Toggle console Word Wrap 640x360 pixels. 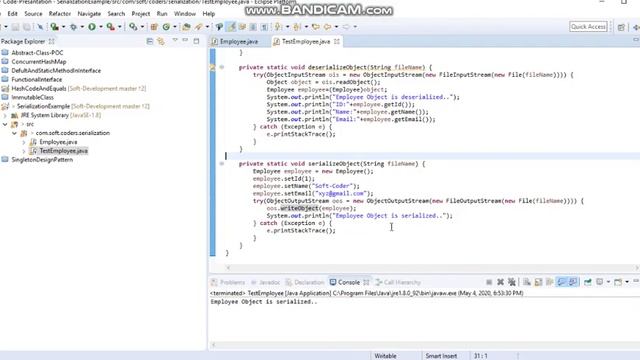click(549, 282)
